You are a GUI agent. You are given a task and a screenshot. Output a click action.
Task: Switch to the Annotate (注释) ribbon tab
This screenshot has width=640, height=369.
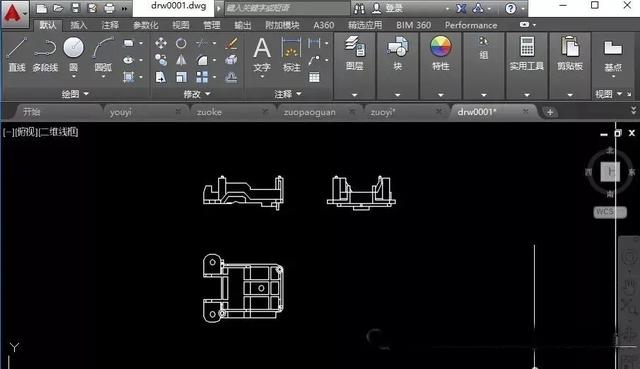pyautogui.click(x=110, y=25)
